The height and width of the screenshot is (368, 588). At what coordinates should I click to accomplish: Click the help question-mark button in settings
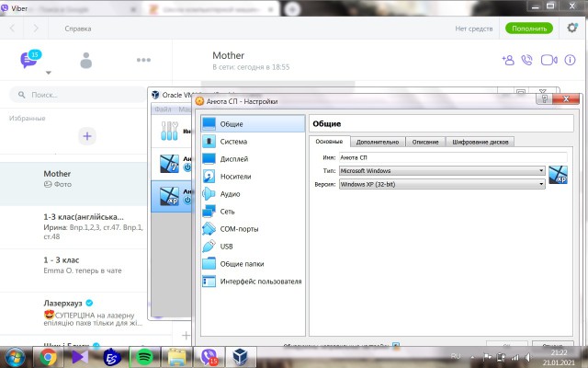click(x=544, y=99)
